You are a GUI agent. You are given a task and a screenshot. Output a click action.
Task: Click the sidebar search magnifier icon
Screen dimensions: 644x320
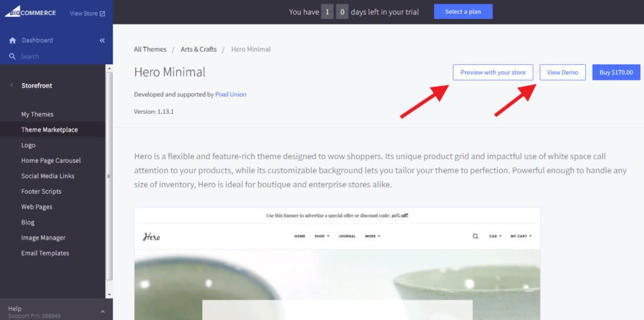point(13,57)
